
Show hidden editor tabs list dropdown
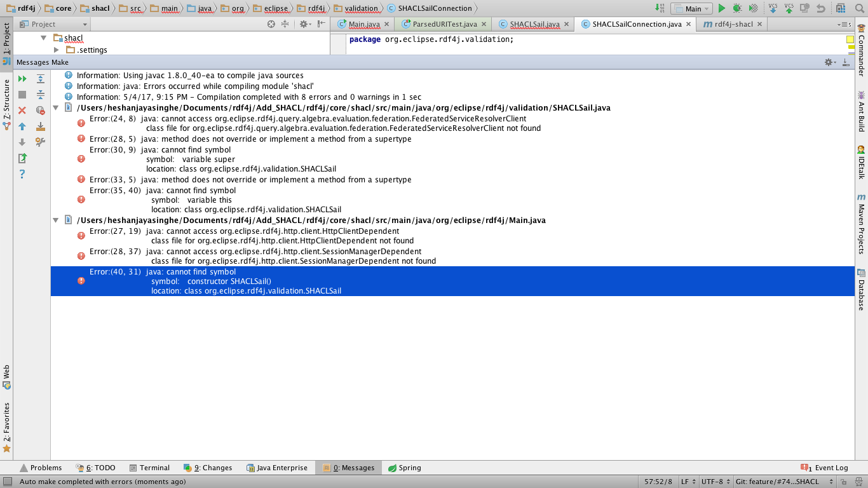point(846,25)
